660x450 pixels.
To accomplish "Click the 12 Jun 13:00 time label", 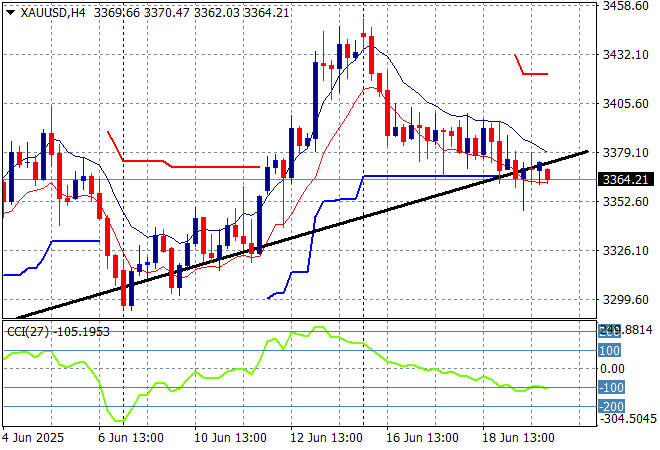I will click(x=326, y=437).
